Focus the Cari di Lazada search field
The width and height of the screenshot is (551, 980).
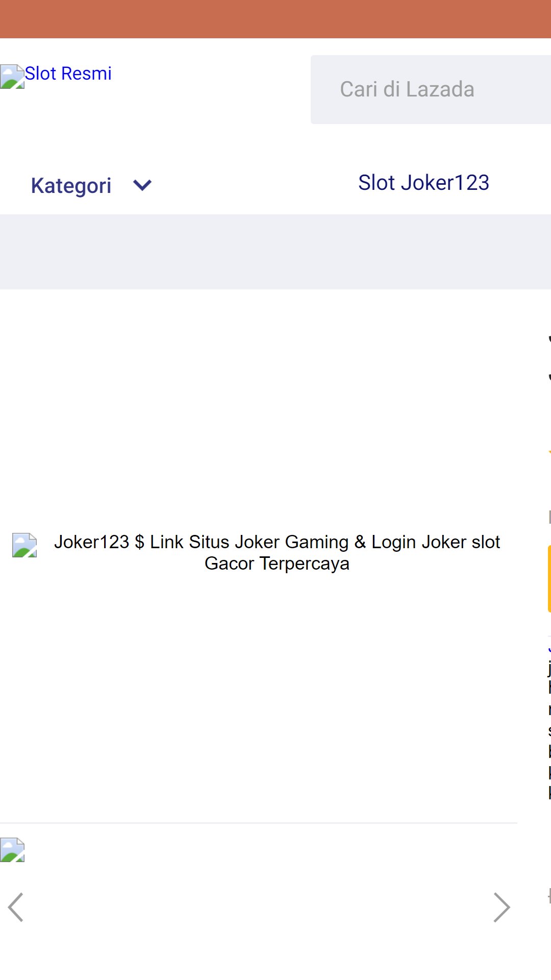[431, 89]
